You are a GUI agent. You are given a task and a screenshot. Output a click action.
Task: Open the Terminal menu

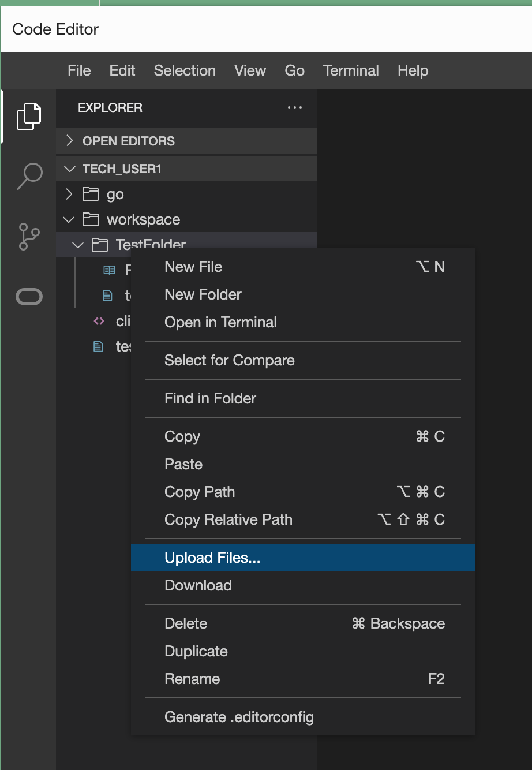[350, 70]
